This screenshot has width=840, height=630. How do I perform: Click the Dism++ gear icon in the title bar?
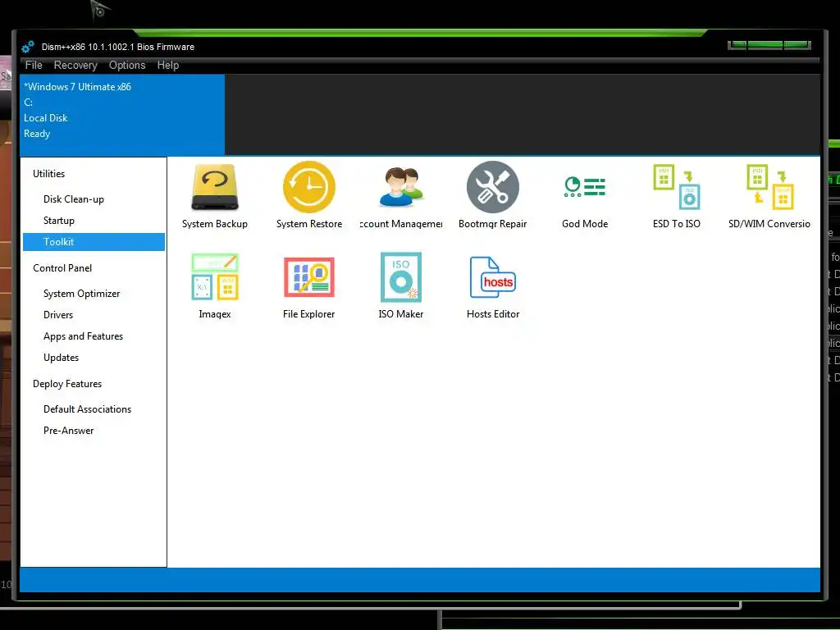28,47
